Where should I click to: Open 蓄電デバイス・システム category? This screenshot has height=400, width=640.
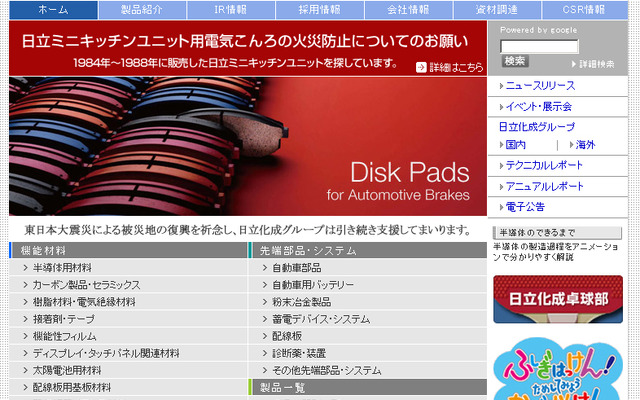tap(321, 319)
